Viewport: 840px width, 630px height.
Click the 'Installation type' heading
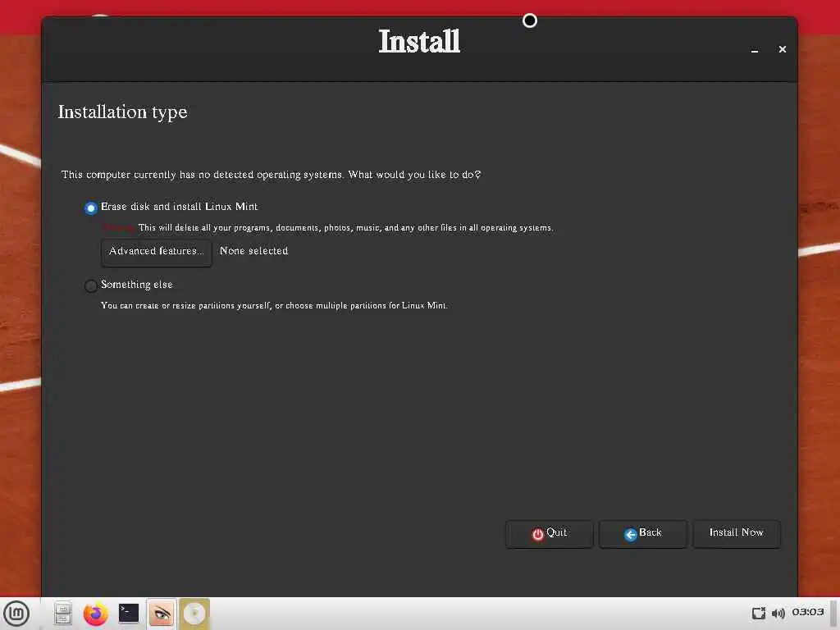coord(123,112)
